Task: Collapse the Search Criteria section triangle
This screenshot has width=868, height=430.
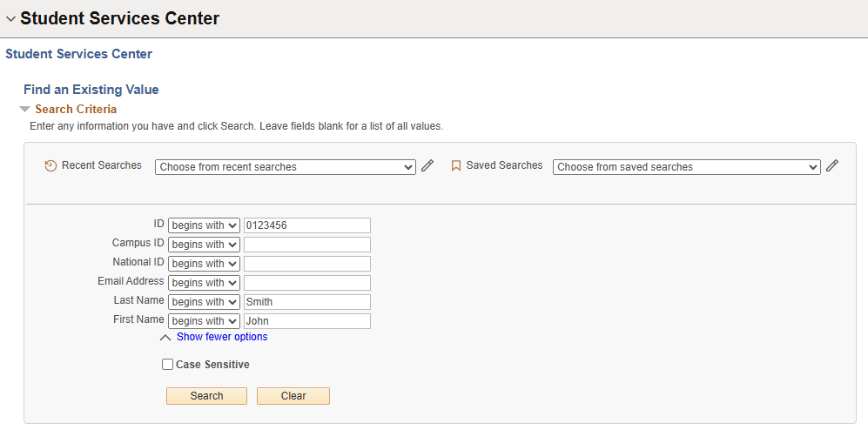Action: coord(24,110)
